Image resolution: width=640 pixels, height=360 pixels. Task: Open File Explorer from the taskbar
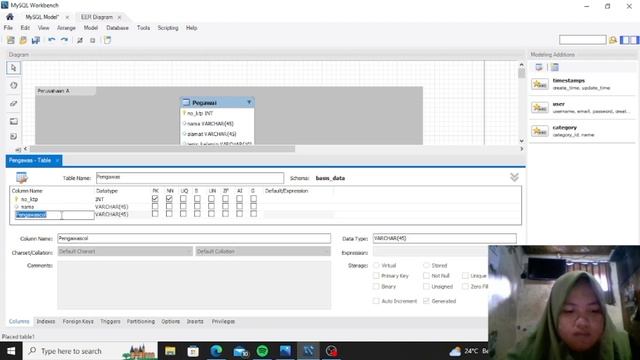pos(170,351)
